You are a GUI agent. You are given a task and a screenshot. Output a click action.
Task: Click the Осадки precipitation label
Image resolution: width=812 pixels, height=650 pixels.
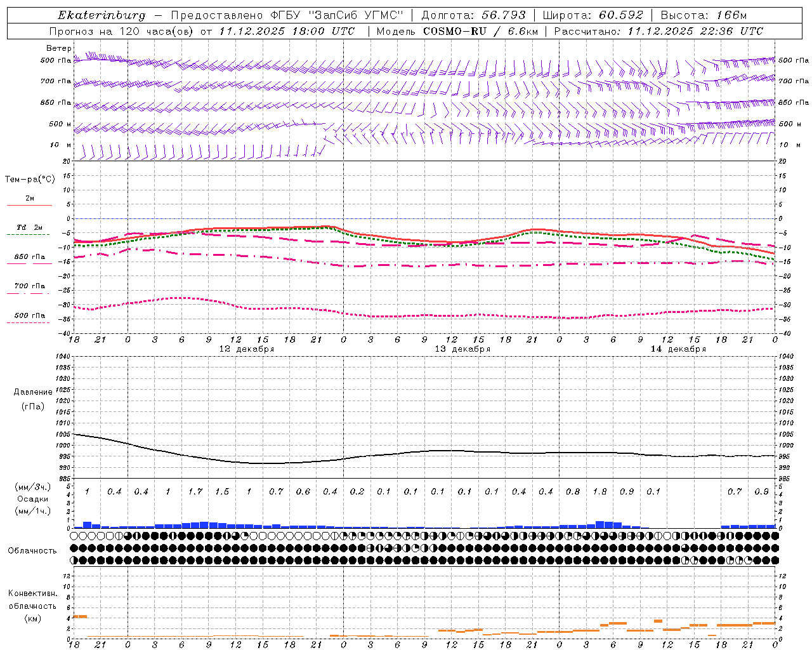click(x=32, y=499)
